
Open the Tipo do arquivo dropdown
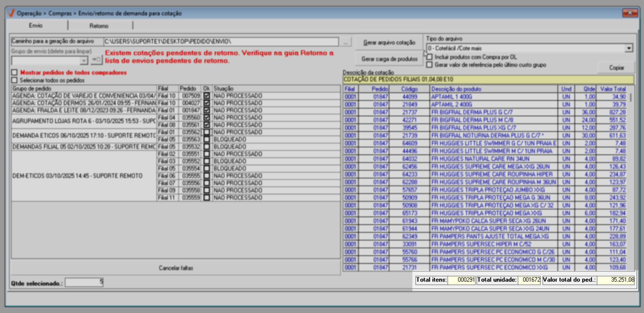(x=628, y=48)
